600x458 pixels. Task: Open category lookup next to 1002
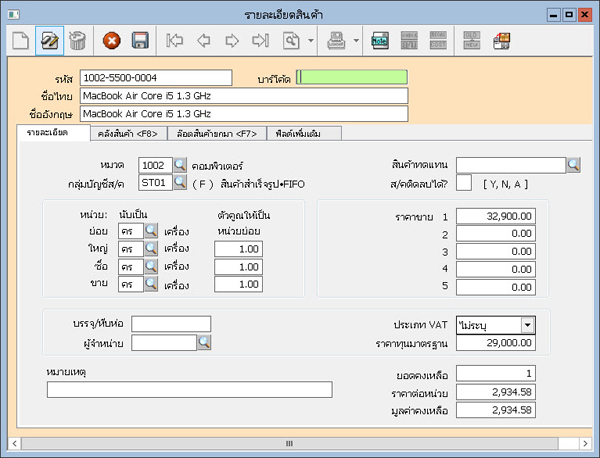(180, 165)
